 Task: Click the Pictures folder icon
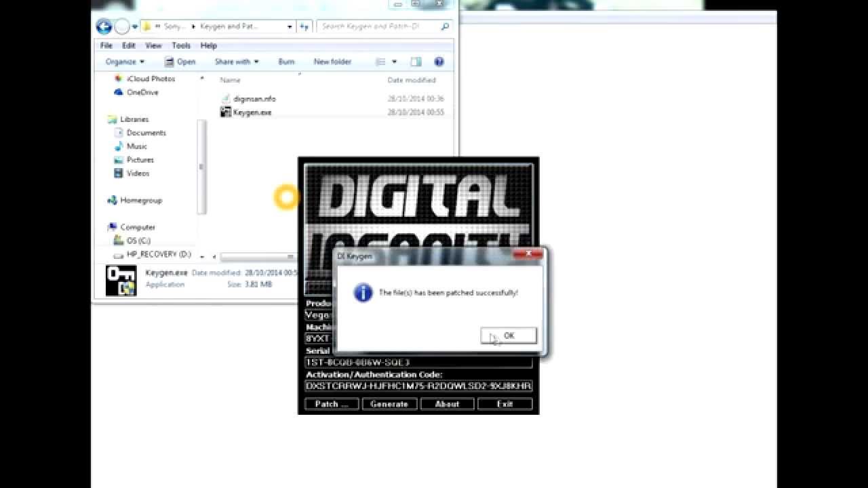pyautogui.click(x=118, y=160)
